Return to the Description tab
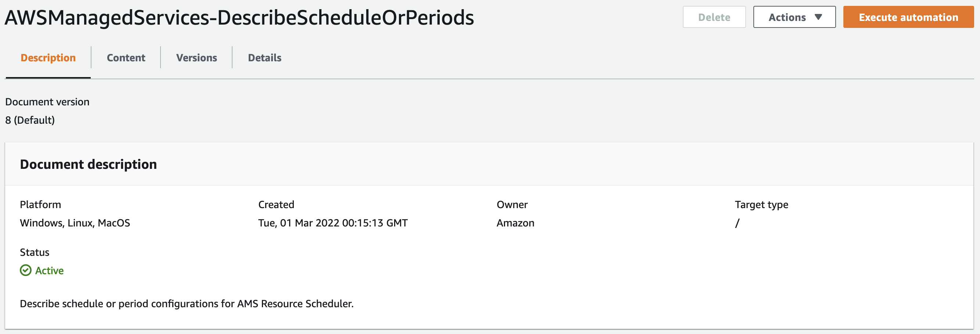980x334 pixels. 48,57
